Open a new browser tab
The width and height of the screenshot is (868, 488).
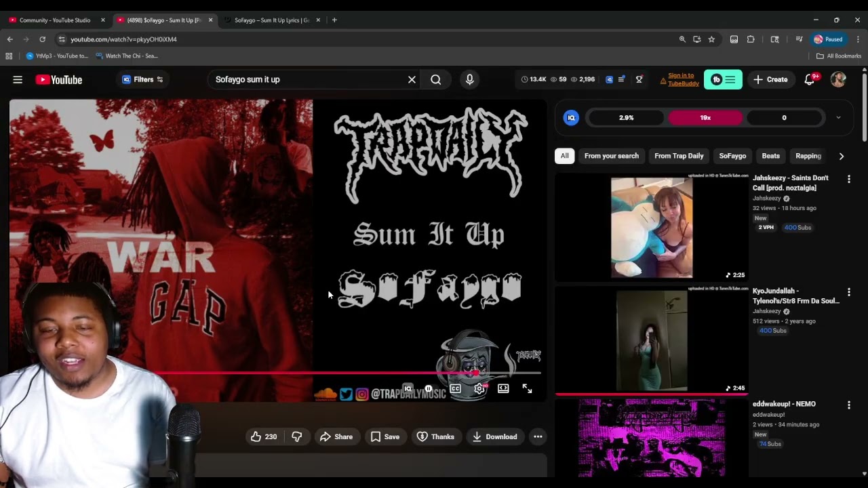[x=334, y=20]
